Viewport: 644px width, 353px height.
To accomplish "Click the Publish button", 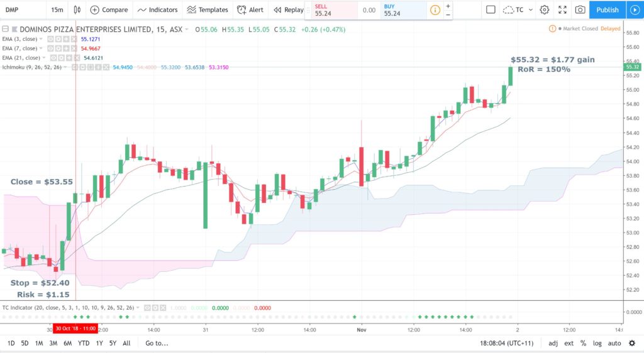I will [x=608, y=10].
